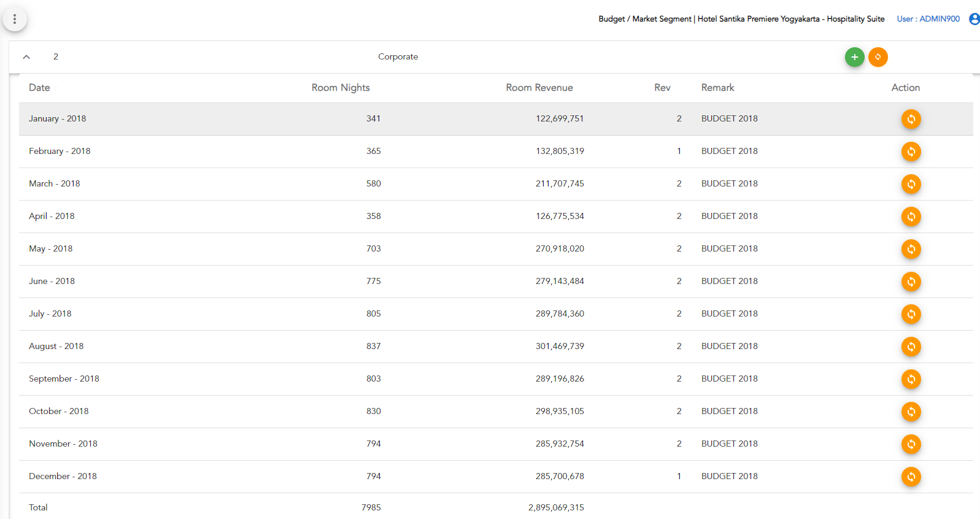Click the Corporate segment title
Viewport: 980px width, 519px height.
point(398,56)
